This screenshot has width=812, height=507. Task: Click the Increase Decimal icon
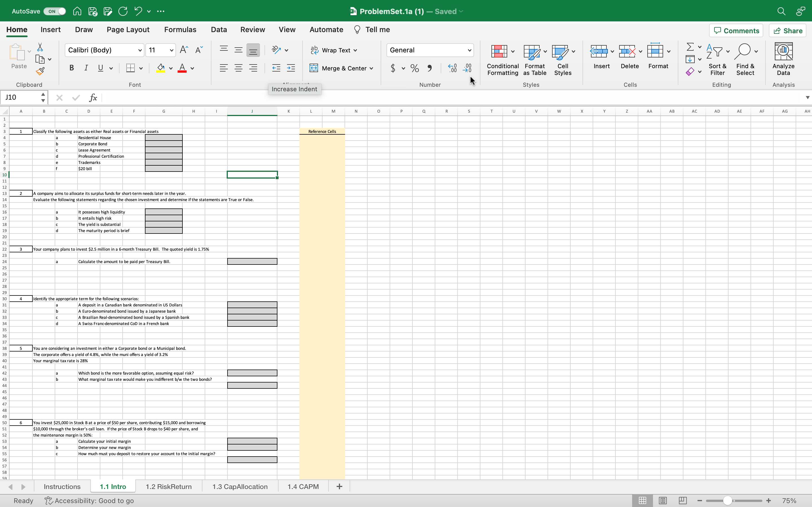coord(452,68)
